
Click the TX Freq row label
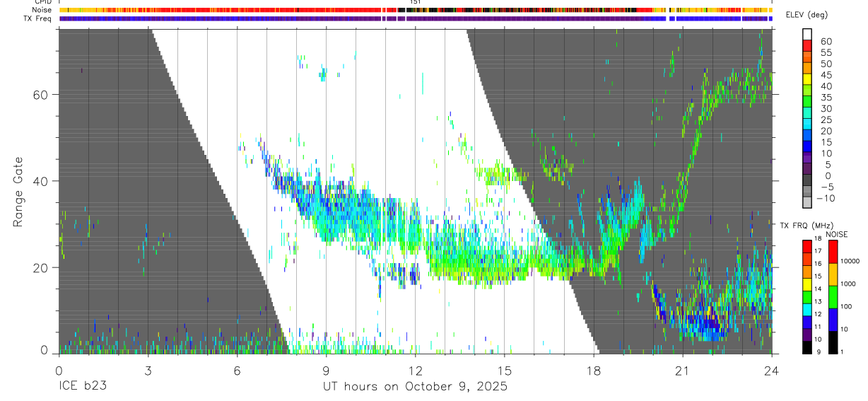(x=38, y=18)
